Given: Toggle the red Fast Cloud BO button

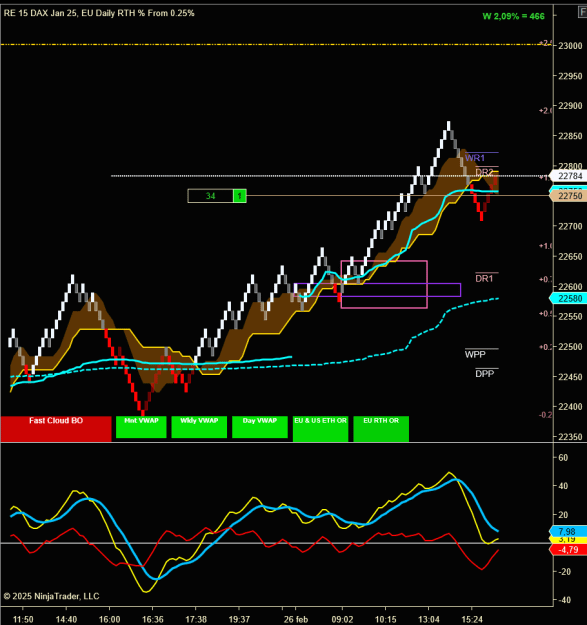Looking at the screenshot, I should [56, 429].
